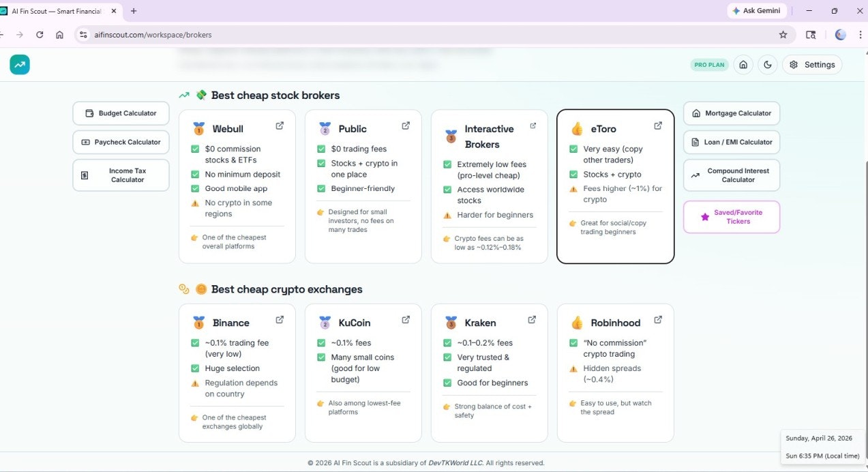This screenshot has width=868, height=472.
Task: Go forward in browser history
Action: (x=20, y=35)
